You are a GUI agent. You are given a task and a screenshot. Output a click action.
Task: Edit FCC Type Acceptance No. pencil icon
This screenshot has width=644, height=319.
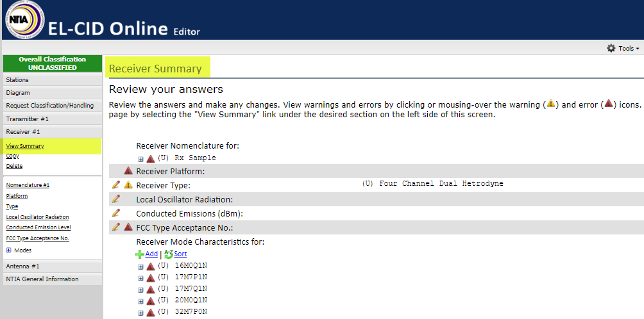pyautogui.click(x=116, y=226)
